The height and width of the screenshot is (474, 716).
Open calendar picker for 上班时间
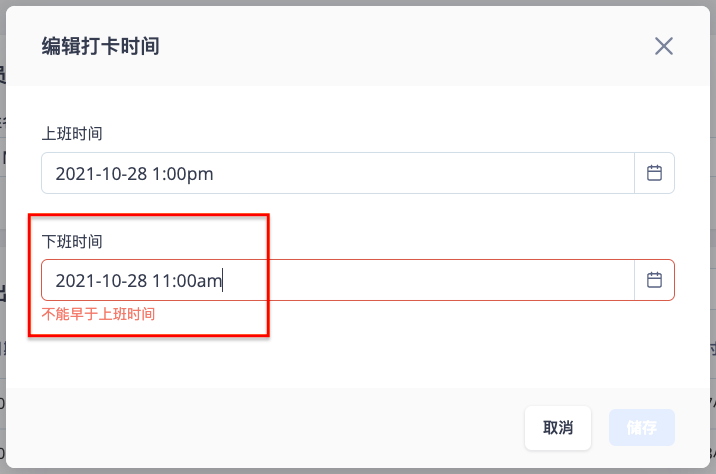[654, 173]
